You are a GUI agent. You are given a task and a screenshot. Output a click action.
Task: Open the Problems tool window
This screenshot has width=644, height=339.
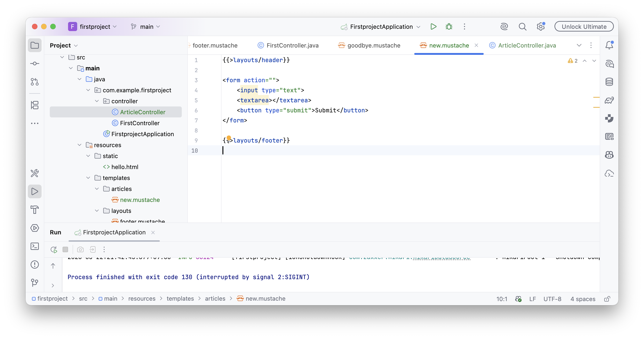point(35,265)
